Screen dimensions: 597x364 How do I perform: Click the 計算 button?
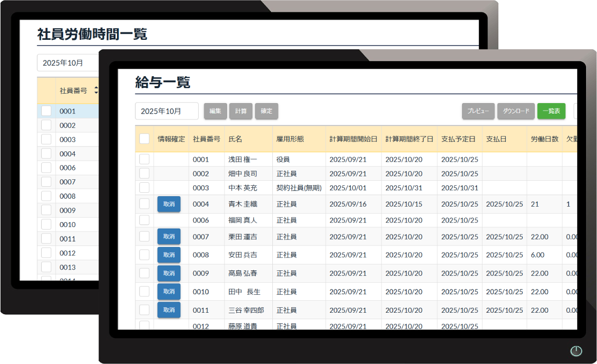click(240, 111)
